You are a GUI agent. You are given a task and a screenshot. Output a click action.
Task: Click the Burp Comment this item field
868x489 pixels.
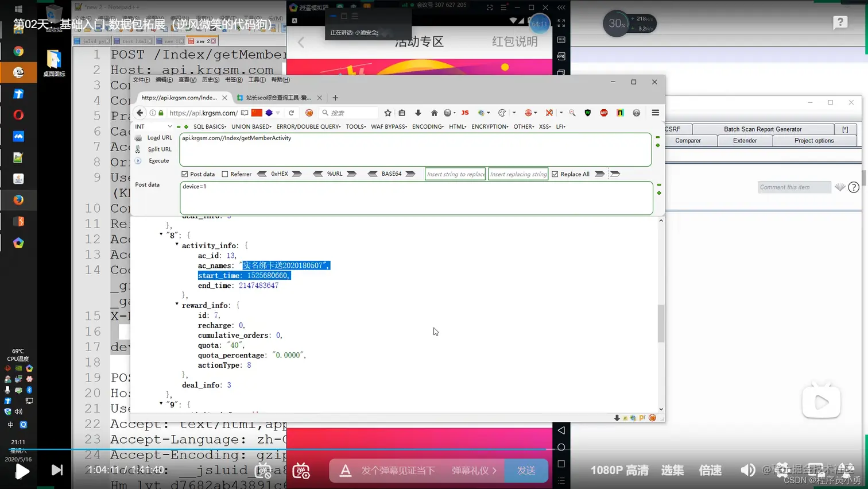coord(794,187)
